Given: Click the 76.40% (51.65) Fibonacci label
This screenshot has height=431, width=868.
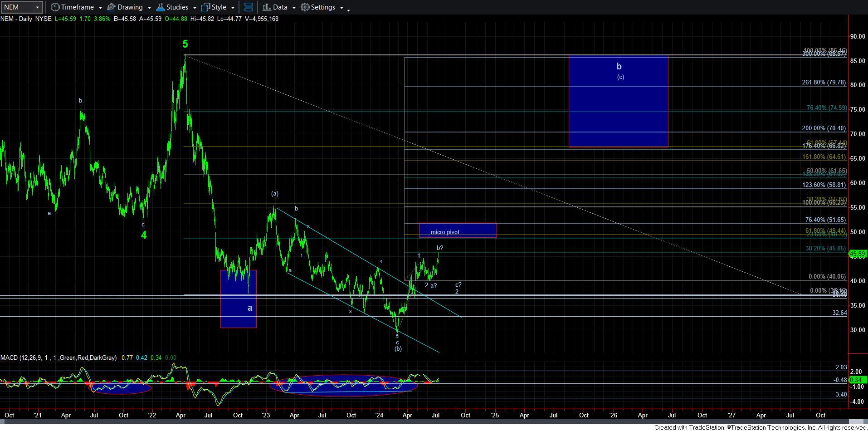Looking at the screenshot, I should pos(825,220).
